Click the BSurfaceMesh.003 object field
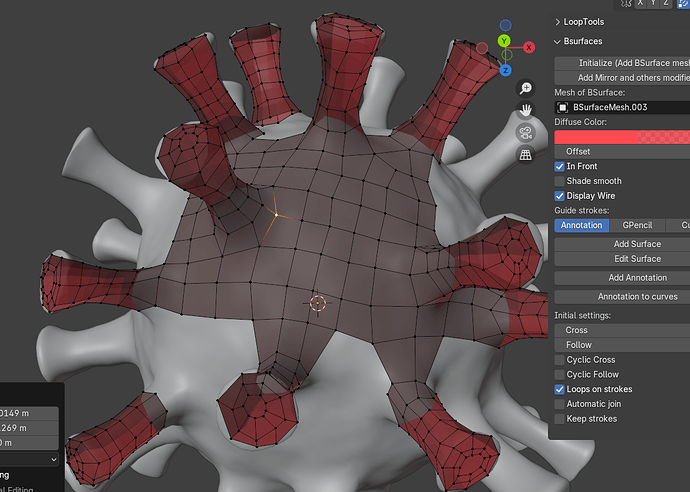Viewport: 690px width, 492px height. (622, 107)
